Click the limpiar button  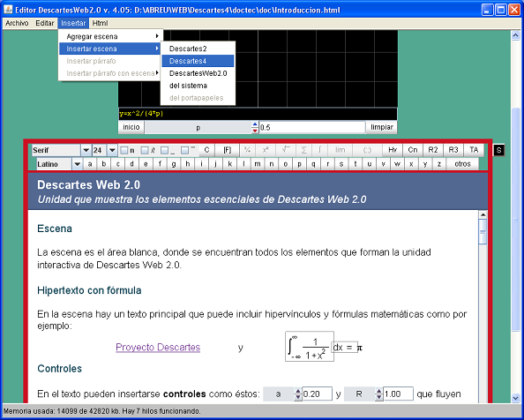[382, 127]
